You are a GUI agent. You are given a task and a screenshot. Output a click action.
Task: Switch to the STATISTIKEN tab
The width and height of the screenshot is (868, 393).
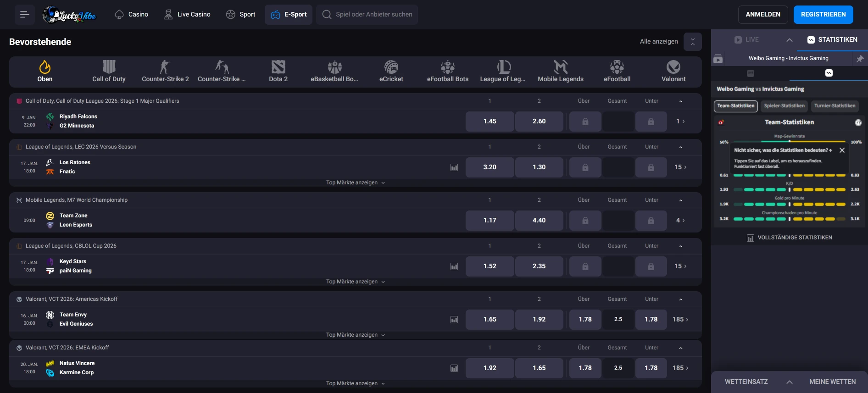click(832, 40)
